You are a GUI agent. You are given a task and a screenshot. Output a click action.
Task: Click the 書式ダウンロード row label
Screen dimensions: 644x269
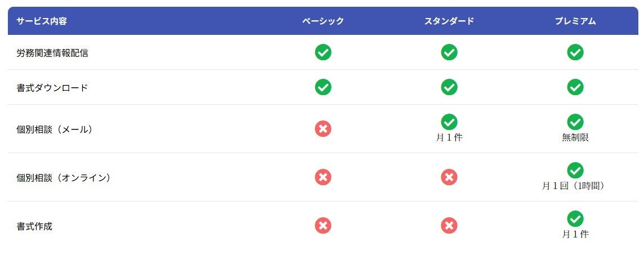(52, 88)
